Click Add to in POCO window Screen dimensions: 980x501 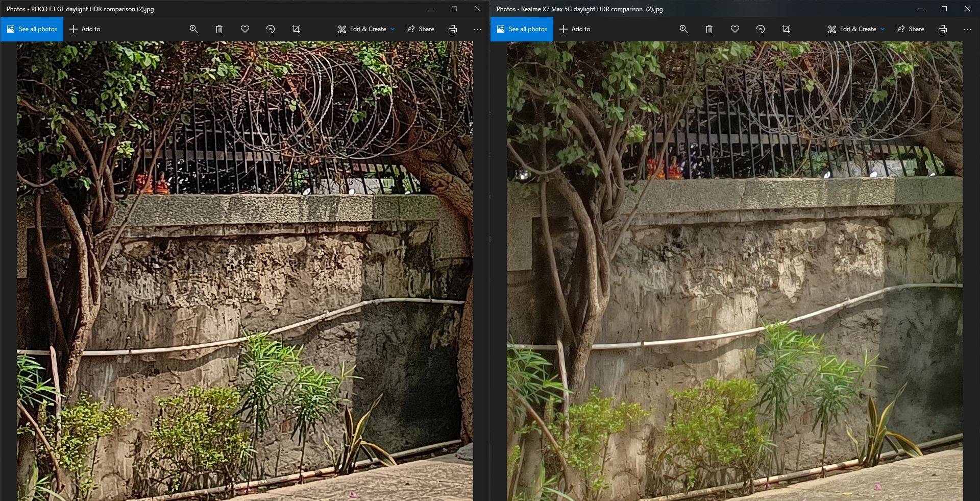click(85, 29)
